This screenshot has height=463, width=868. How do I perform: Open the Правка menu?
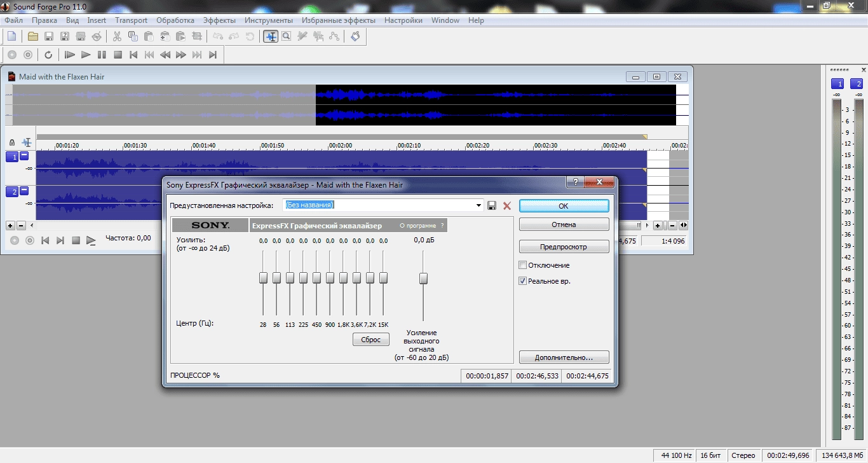tap(44, 20)
